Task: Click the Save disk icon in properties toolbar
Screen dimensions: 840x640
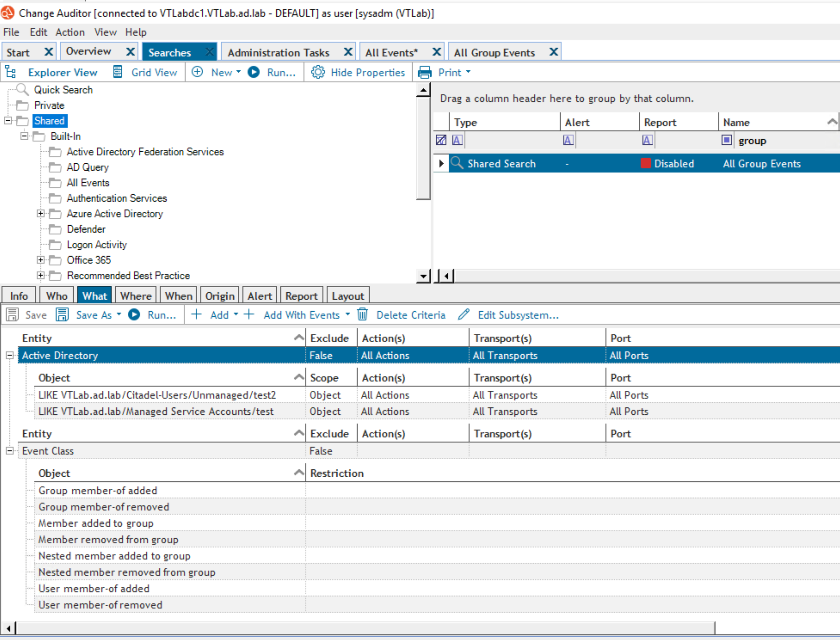Action: coord(12,315)
